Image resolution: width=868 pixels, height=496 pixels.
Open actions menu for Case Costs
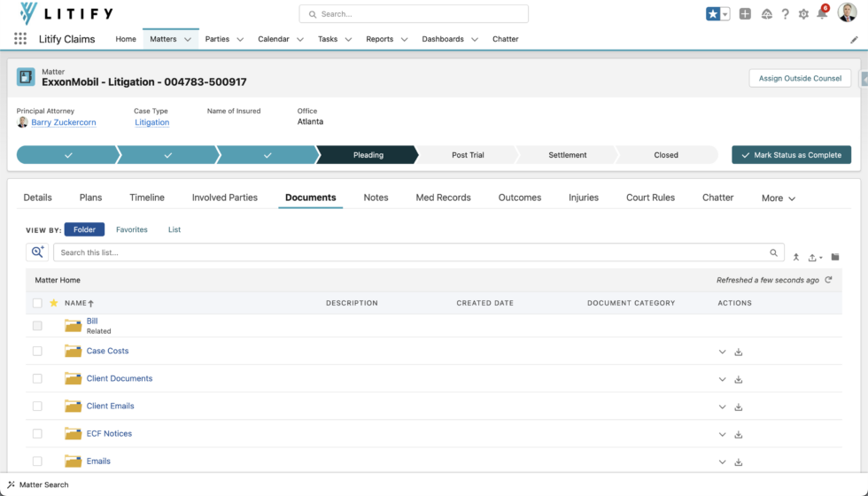tap(723, 353)
